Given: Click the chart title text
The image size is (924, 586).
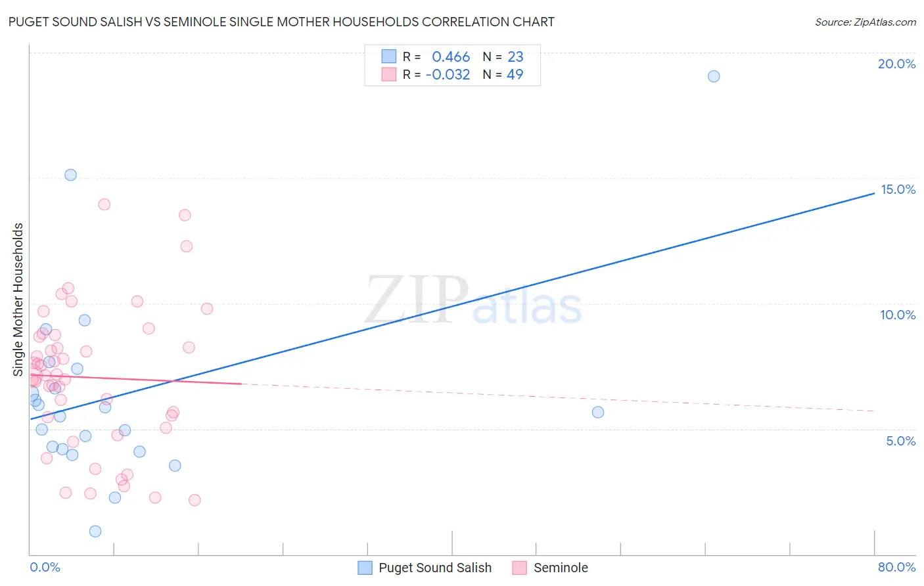Looking at the screenshot, I should coord(281,22).
